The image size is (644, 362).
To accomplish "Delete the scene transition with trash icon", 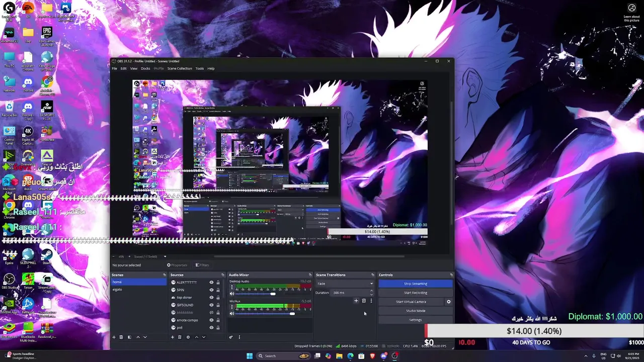I will coord(364,301).
